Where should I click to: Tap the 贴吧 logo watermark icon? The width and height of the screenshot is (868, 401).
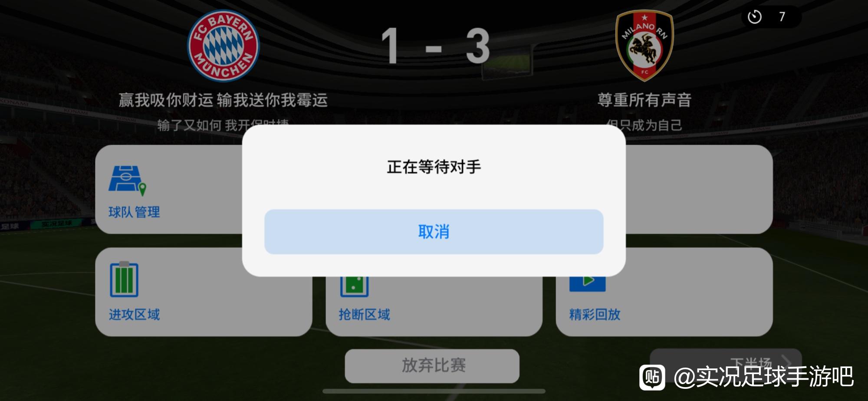[x=652, y=377]
